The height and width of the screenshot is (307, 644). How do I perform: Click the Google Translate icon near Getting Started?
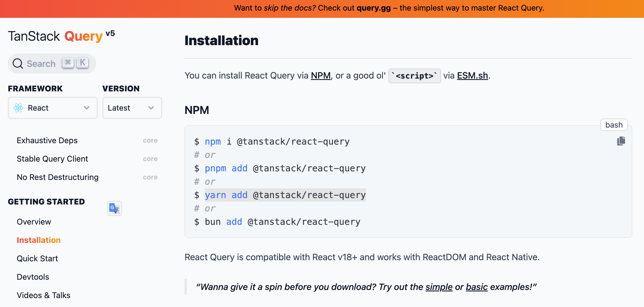114,208
